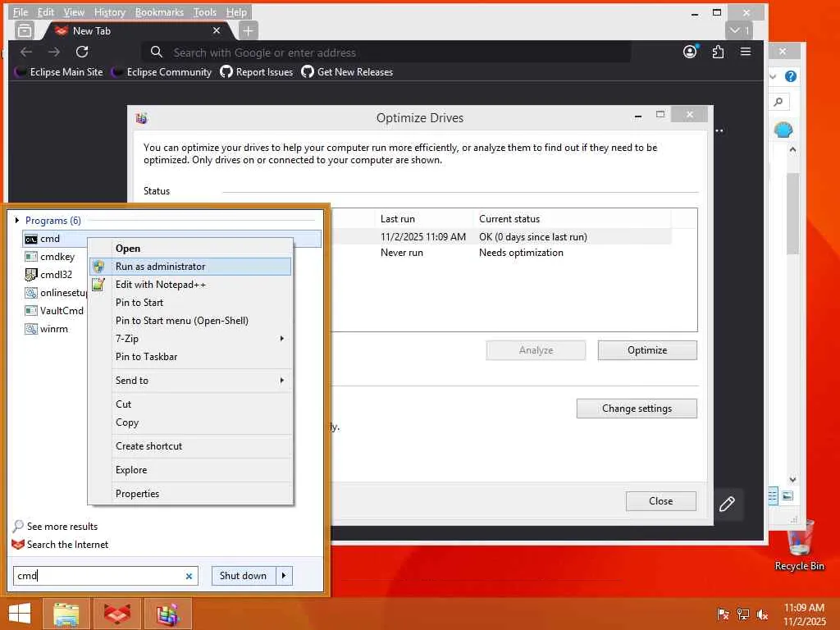Screen dimensions: 840x630
Task: Click the shield icon beside Run as administrator
Action: [98, 267]
